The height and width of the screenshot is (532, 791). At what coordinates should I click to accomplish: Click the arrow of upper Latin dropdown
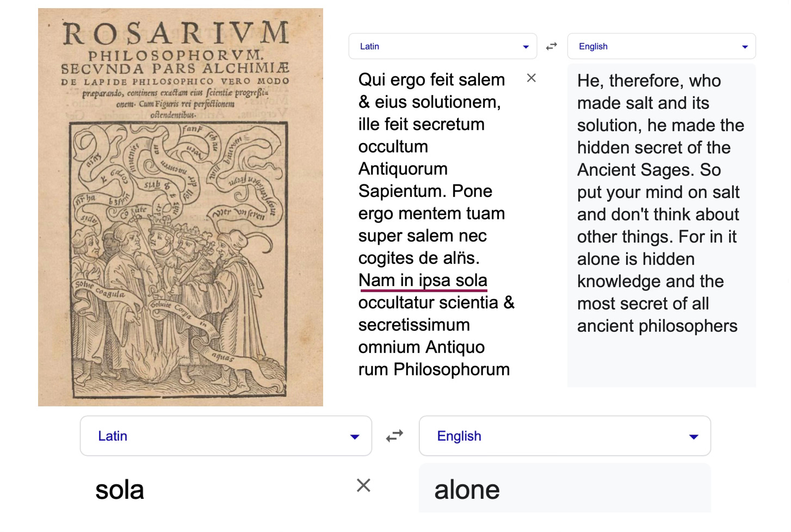click(x=526, y=47)
